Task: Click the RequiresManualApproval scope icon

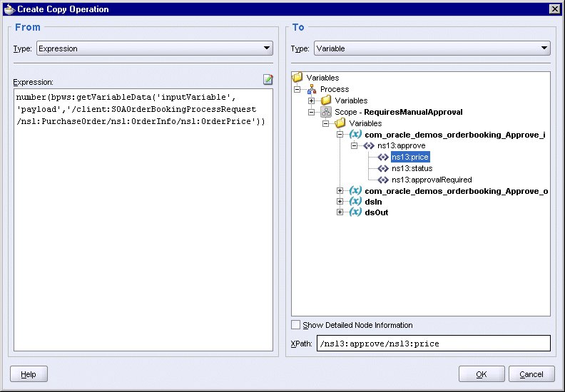Action: pyautogui.click(x=326, y=112)
